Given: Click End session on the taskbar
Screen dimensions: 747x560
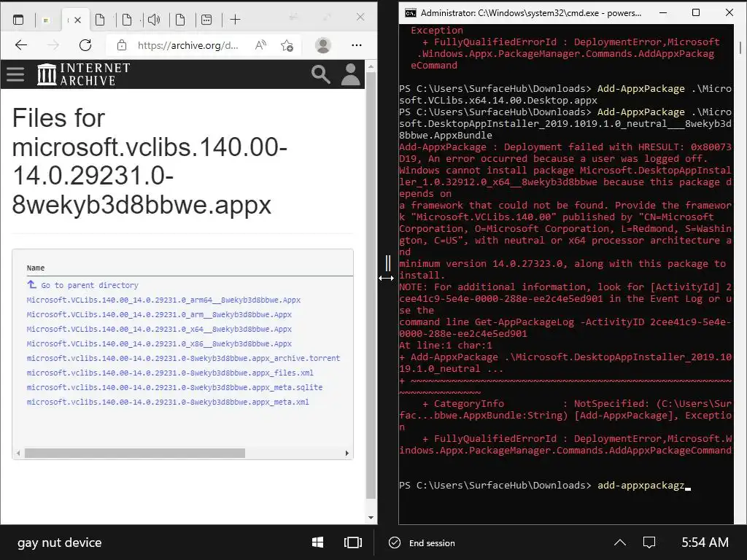Looking at the screenshot, I should coord(422,542).
